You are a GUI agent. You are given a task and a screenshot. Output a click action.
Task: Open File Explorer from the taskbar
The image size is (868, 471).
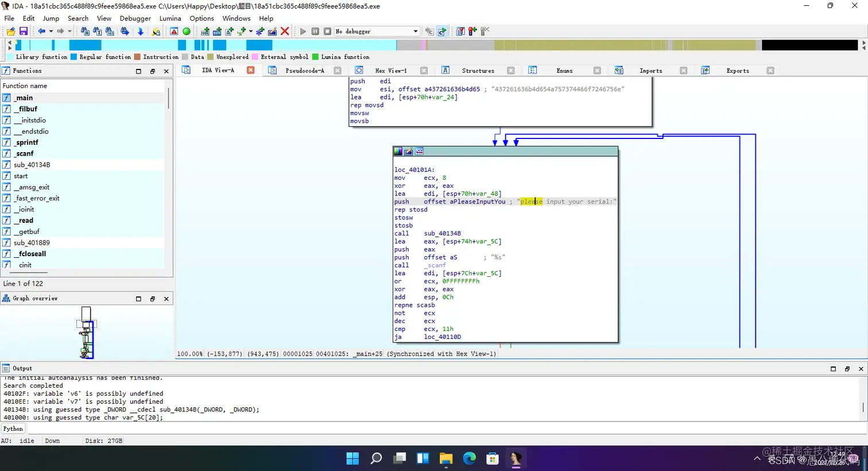[446, 458]
